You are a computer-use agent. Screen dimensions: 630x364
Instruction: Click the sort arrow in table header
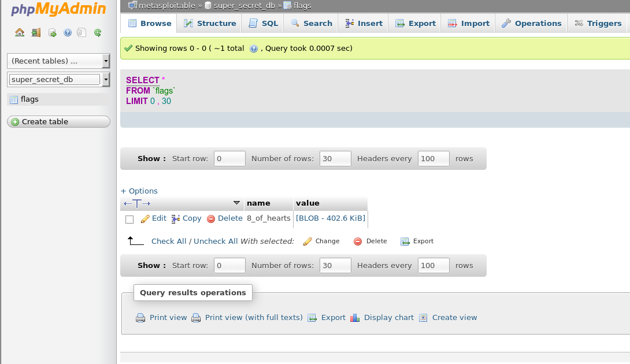pos(236,203)
